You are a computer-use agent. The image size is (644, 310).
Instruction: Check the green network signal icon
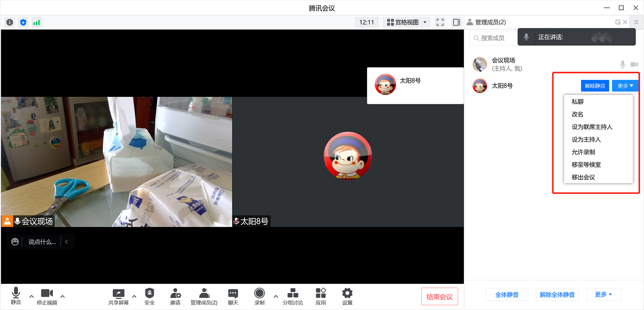(37, 22)
